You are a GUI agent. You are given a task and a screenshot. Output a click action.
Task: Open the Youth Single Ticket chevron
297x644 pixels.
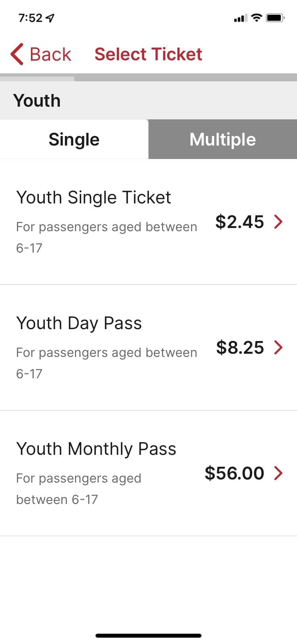tap(278, 221)
